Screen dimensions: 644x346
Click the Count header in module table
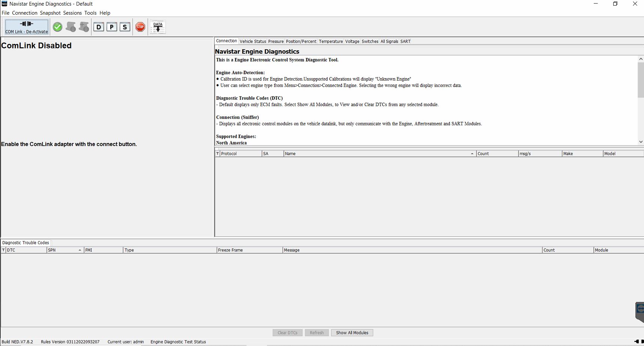(497, 153)
